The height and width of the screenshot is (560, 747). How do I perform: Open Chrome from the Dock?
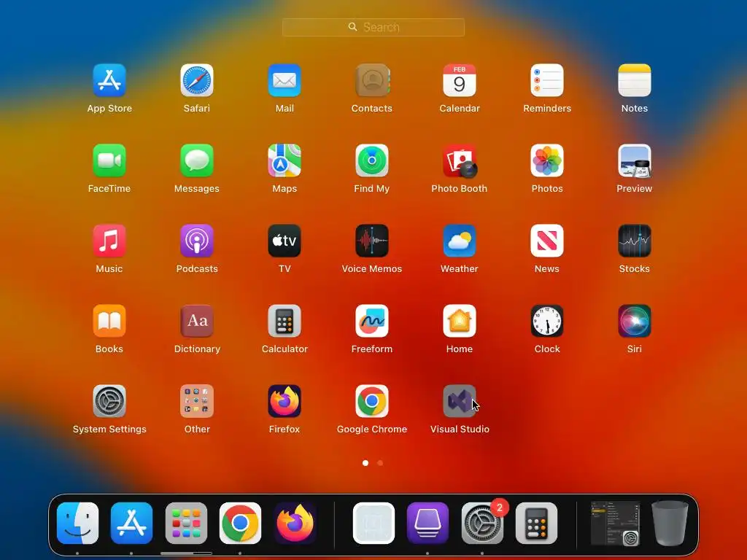tap(240, 523)
